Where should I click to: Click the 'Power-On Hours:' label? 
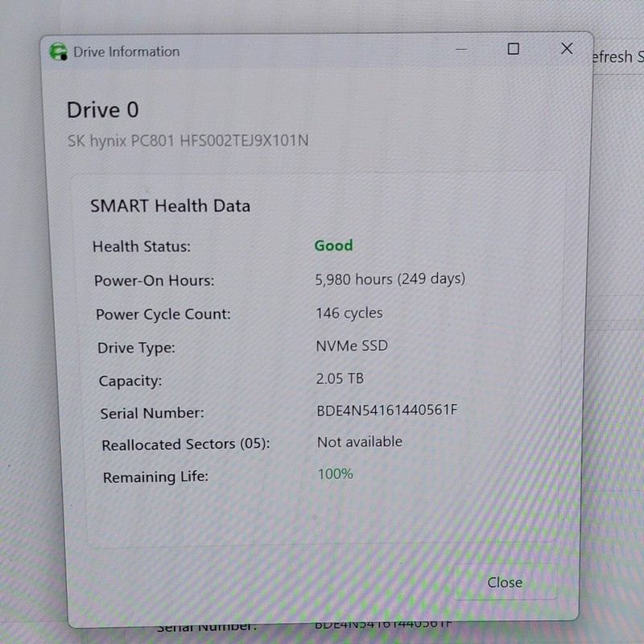(155, 280)
